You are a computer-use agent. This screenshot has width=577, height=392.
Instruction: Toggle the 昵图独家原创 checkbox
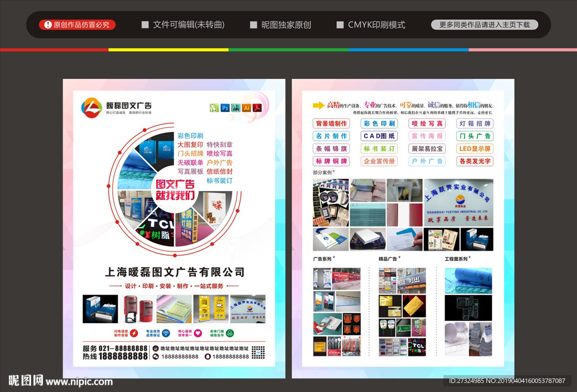[254, 25]
